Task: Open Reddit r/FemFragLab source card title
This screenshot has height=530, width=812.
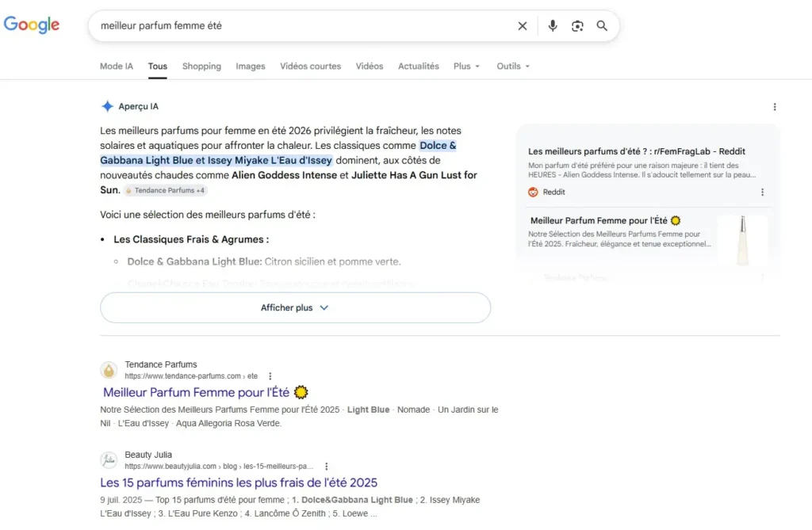Action: [637, 151]
